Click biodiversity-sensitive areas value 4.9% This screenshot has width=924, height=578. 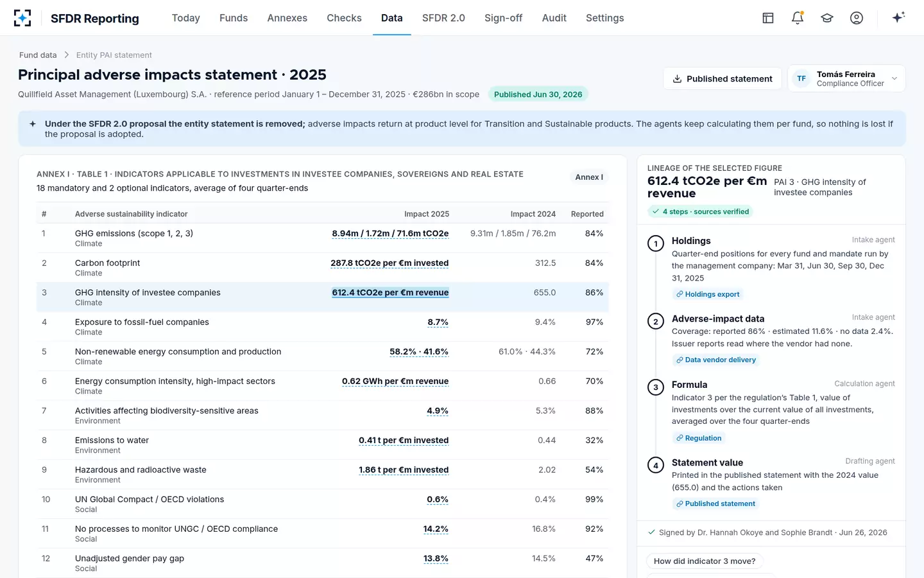click(x=438, y=411)
